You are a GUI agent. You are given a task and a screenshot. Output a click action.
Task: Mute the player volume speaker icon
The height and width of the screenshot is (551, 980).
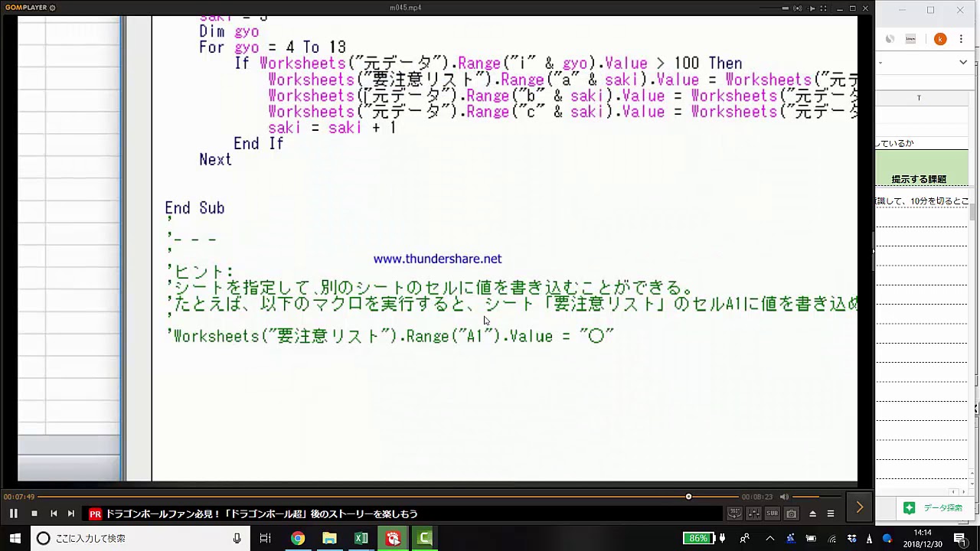(784, 497)
